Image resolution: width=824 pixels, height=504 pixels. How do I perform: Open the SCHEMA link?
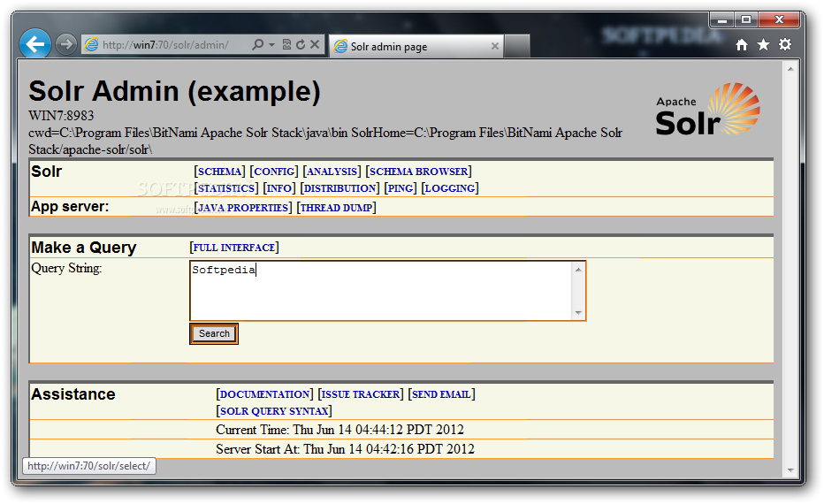pos(219,172)
